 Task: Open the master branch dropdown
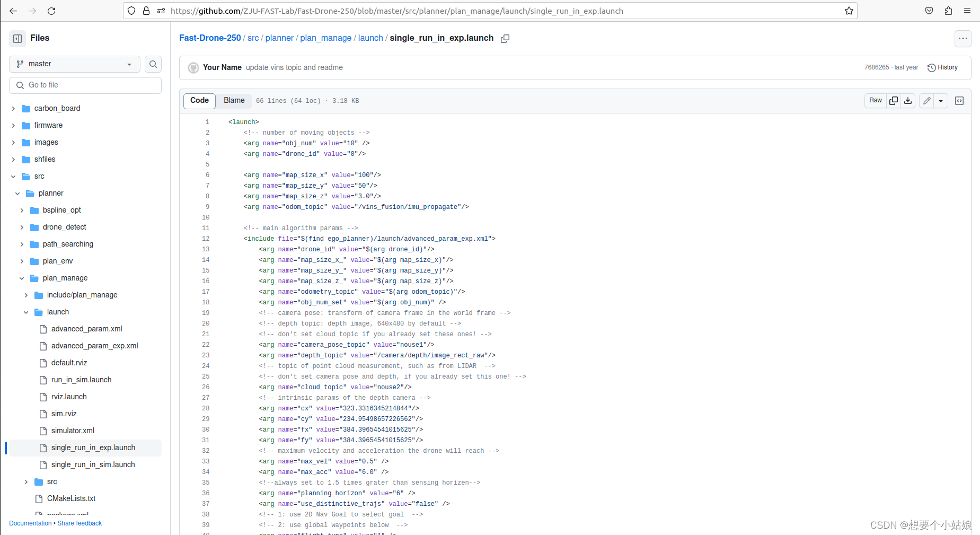(75, 64)
